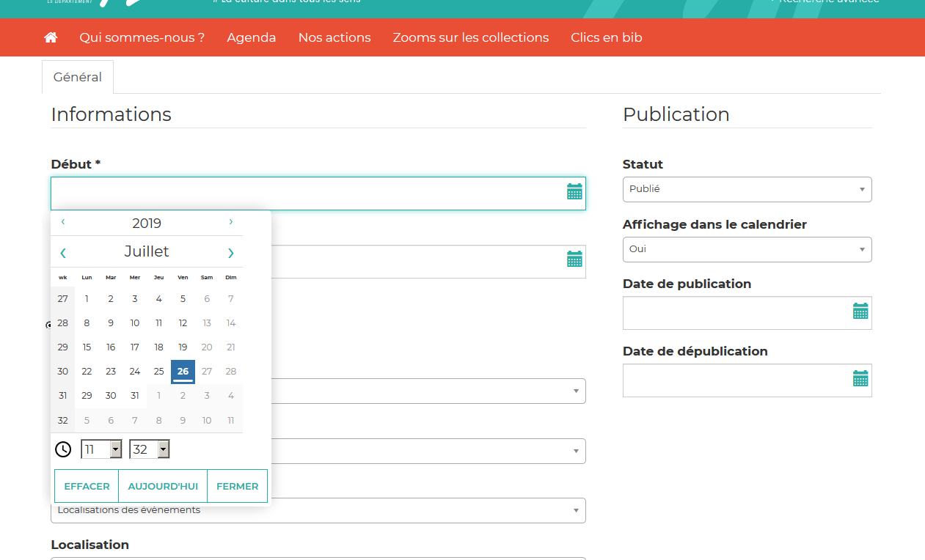Image resolution: width=925 pixels, height=560 pixels.
Task: Open the minutes dropdown showing 32
Action: pyautogui.click(x=150, y=449)
